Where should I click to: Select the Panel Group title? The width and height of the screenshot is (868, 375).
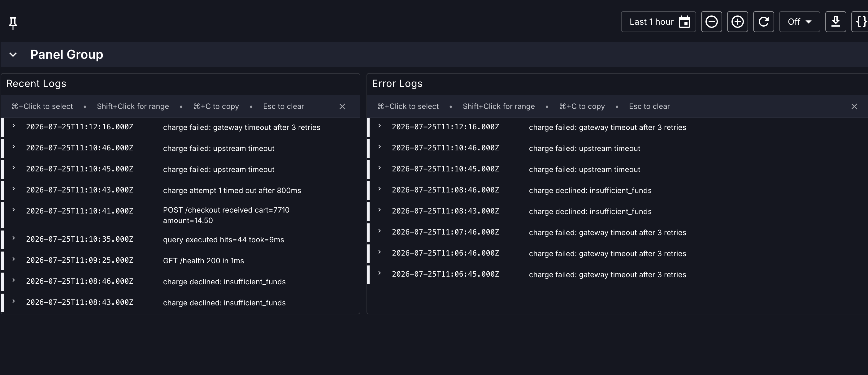click(x=67, y=54)
